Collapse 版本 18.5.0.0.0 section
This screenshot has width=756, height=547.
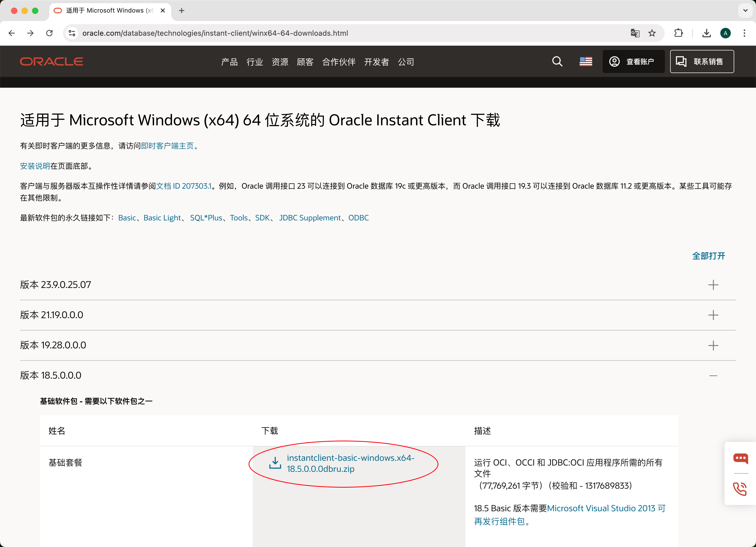pyautogui.click(x=713, y=375)
